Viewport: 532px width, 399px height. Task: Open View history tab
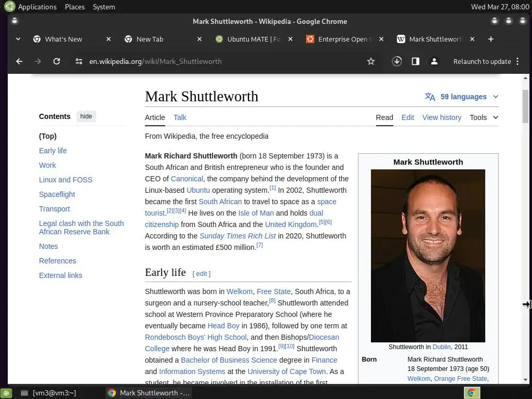[x=442, y=117]
